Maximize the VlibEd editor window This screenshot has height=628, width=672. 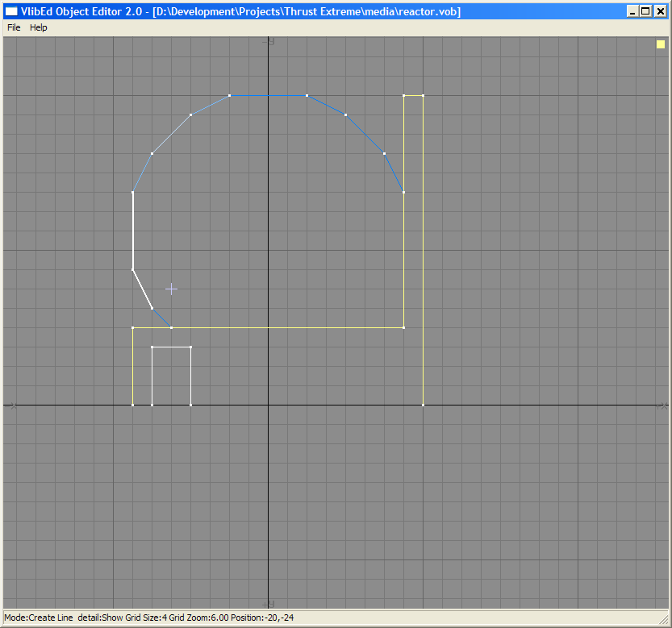coord(645,11)
